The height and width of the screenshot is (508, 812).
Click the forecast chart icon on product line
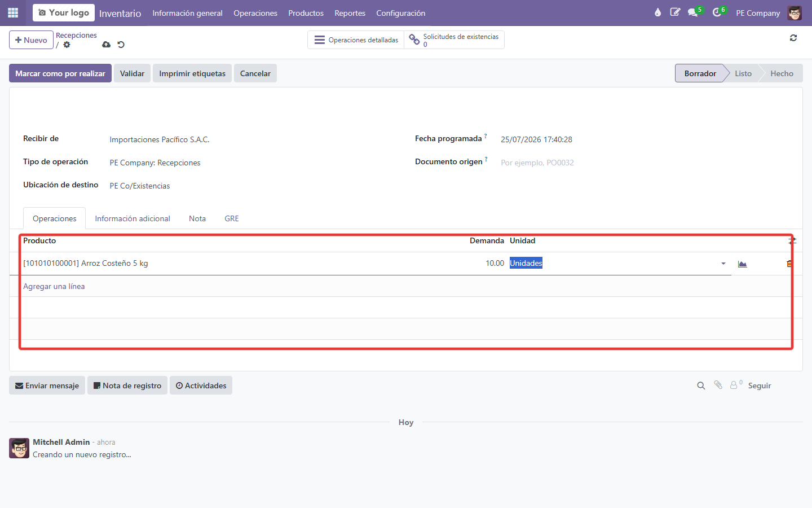[x=742, y=264]
